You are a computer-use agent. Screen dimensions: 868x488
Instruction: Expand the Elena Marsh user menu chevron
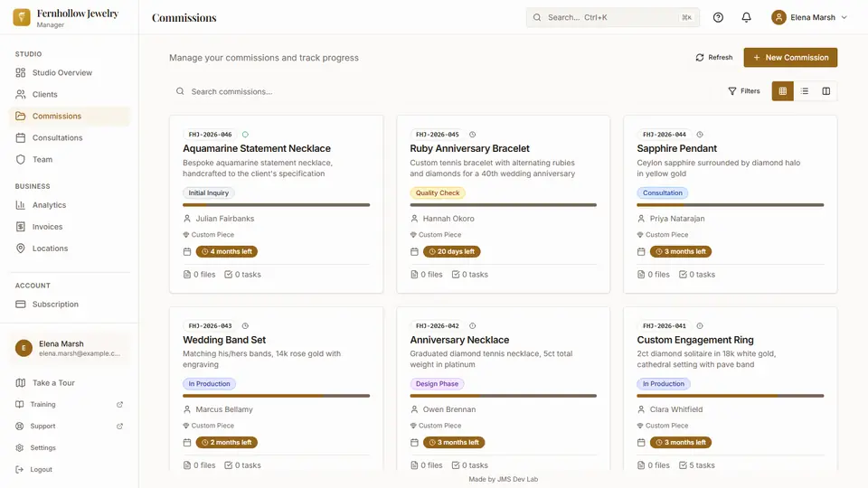[844, 17]
